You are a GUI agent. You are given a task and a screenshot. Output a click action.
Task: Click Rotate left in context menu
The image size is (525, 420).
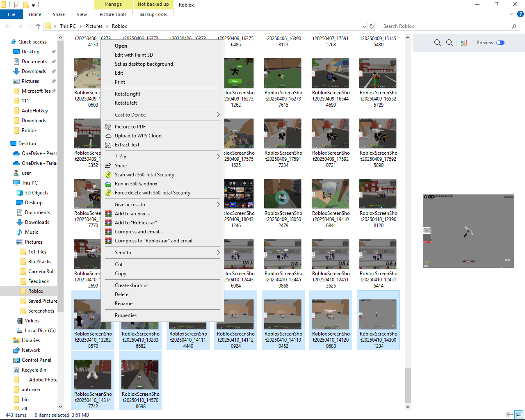(126, 103)
